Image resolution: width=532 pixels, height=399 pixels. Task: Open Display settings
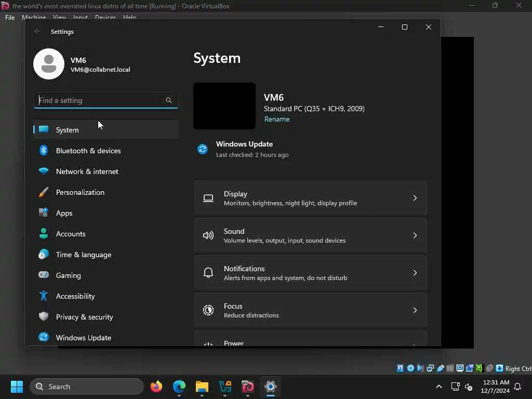click(311, 198)
